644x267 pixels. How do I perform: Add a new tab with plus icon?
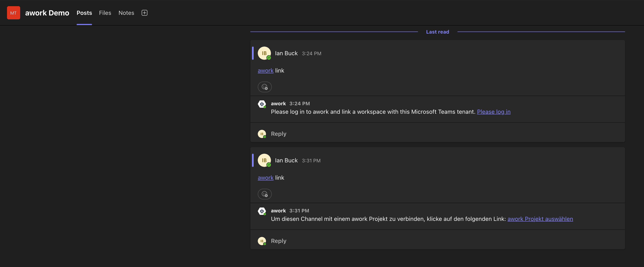[x=145, y=13]
